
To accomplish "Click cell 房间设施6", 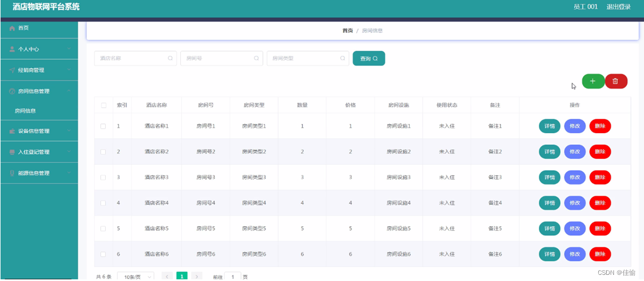I will 399,254.
